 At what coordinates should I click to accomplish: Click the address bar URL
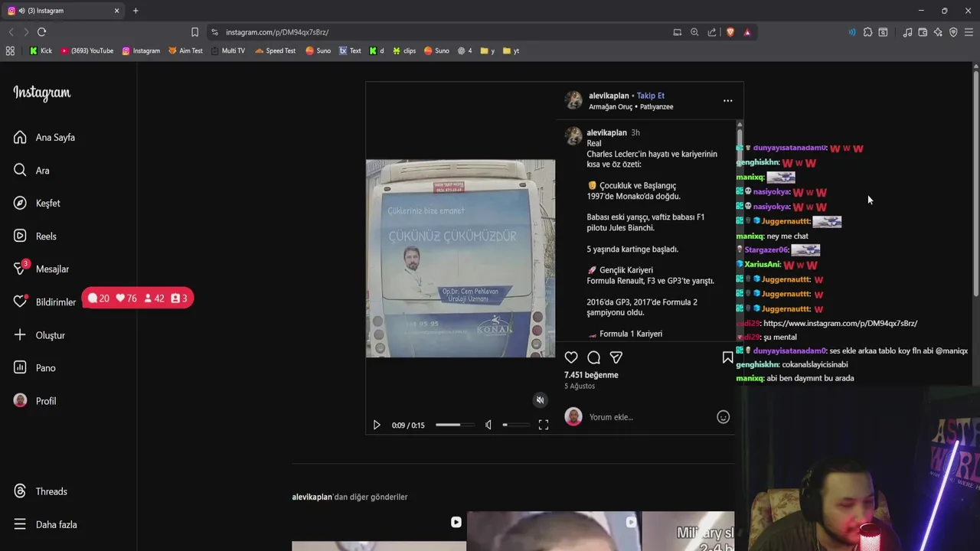(277, 32)
